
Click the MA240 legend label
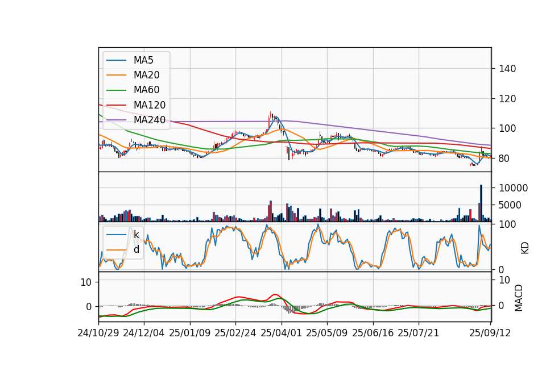pyautogui.click(x=150, y=120)
